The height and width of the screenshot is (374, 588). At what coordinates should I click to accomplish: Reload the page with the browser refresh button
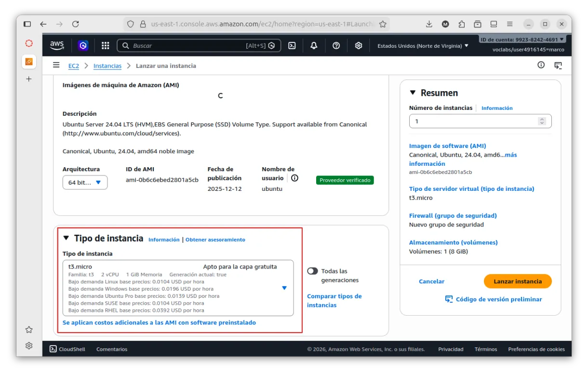point(75,24)
